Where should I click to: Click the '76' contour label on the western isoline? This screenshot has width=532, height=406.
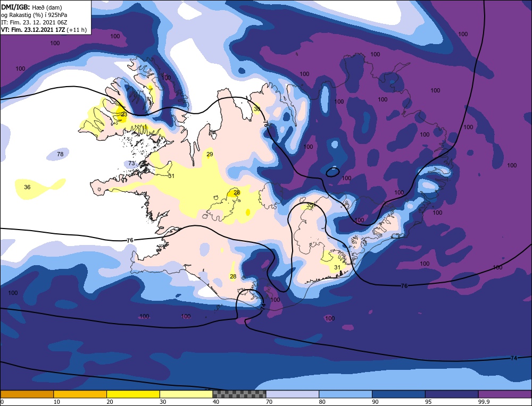point(130,240)
